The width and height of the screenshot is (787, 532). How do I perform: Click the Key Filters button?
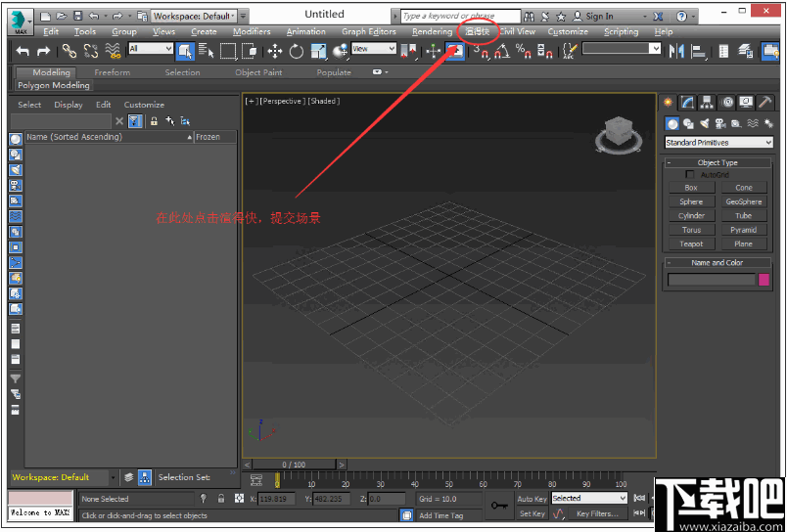coord(597,513)
